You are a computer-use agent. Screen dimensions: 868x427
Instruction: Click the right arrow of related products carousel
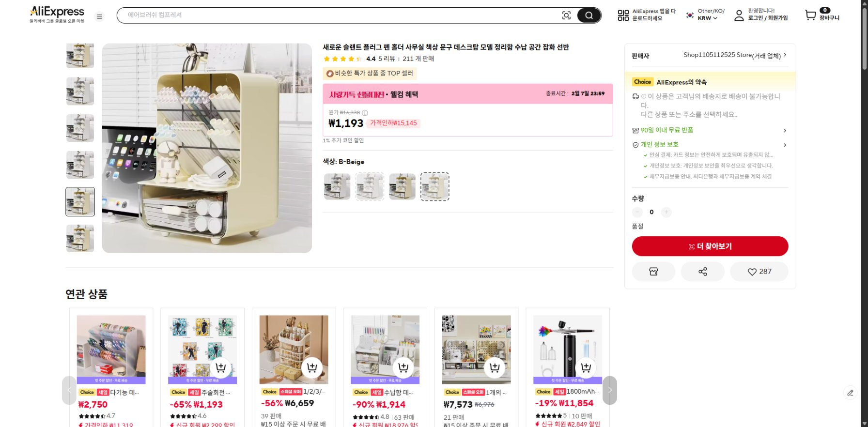[609, 390]
